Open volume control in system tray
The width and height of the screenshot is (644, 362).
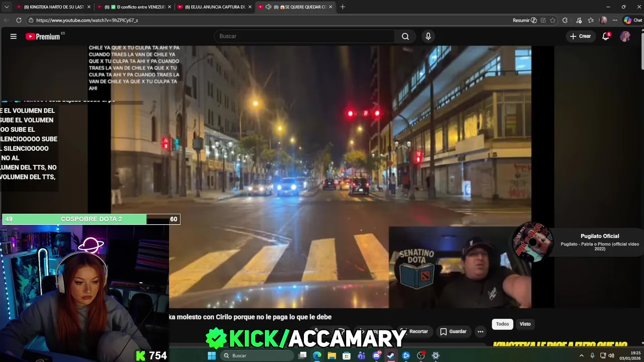tap(611, 355)
